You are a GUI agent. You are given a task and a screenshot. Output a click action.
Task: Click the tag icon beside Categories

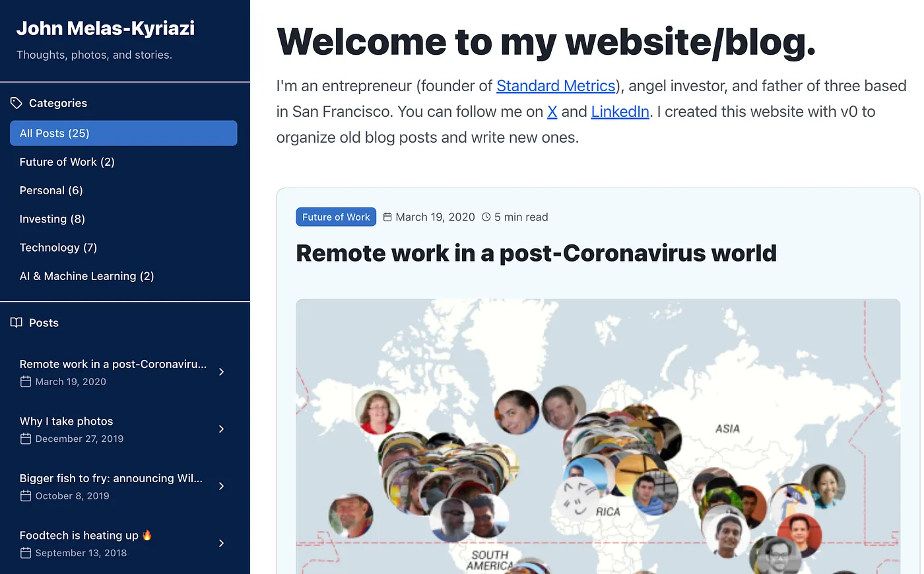click(x=16, y=103)
